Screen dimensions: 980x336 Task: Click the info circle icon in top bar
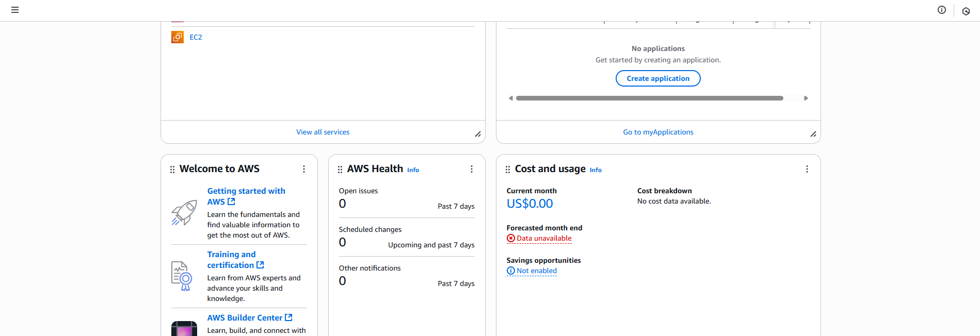pos(942,10)
